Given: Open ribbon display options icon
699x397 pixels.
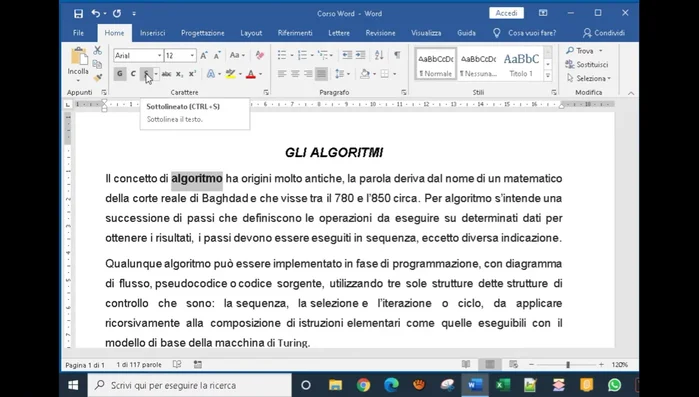Looking at the screenshot, I should pos(543,13).
